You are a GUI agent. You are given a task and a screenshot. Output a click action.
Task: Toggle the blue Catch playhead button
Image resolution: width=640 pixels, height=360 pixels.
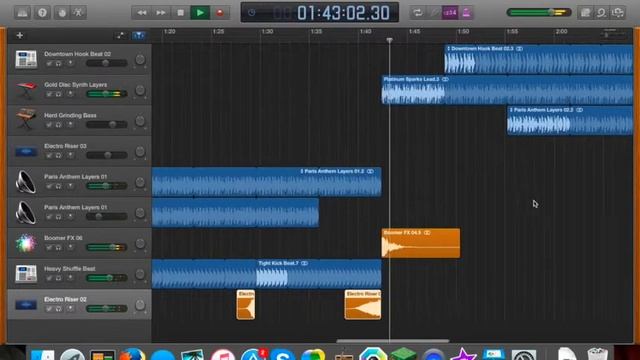click(x=139, y=36)
